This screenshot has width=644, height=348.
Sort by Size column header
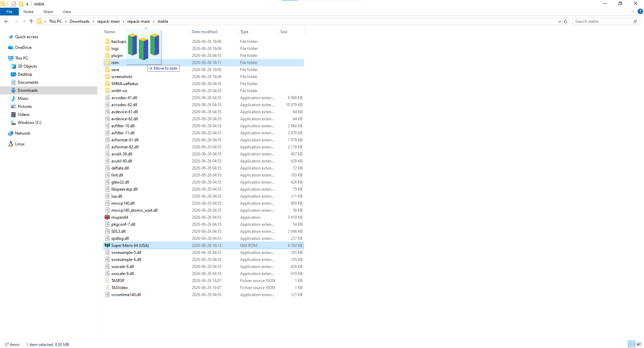click(291, 32)
